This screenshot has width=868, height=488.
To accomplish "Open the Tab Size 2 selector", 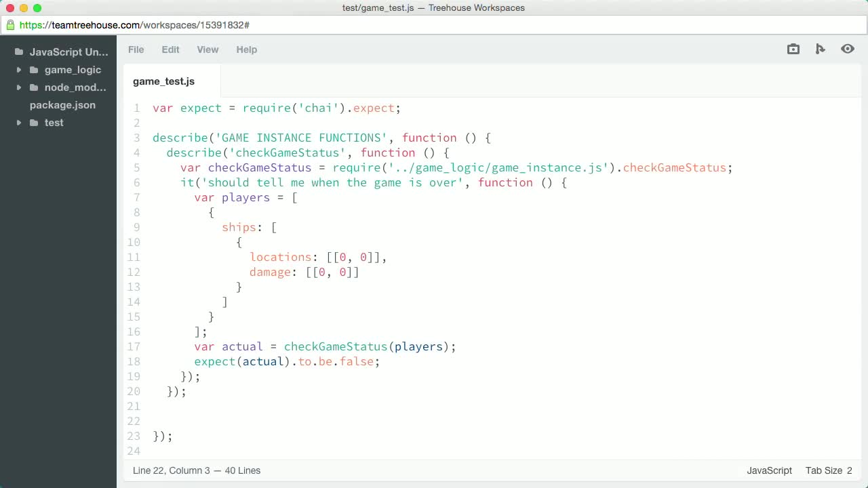I will 829,470.
